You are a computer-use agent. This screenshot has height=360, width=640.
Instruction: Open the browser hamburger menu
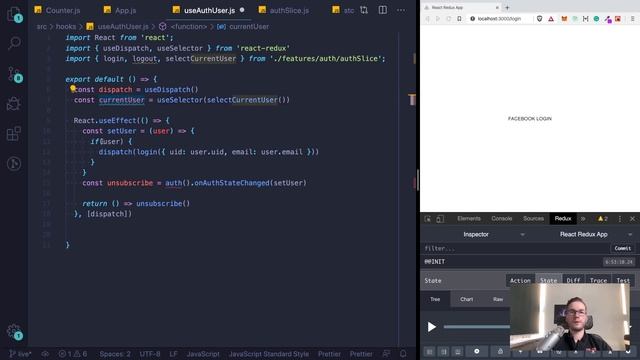coord(633,19)
